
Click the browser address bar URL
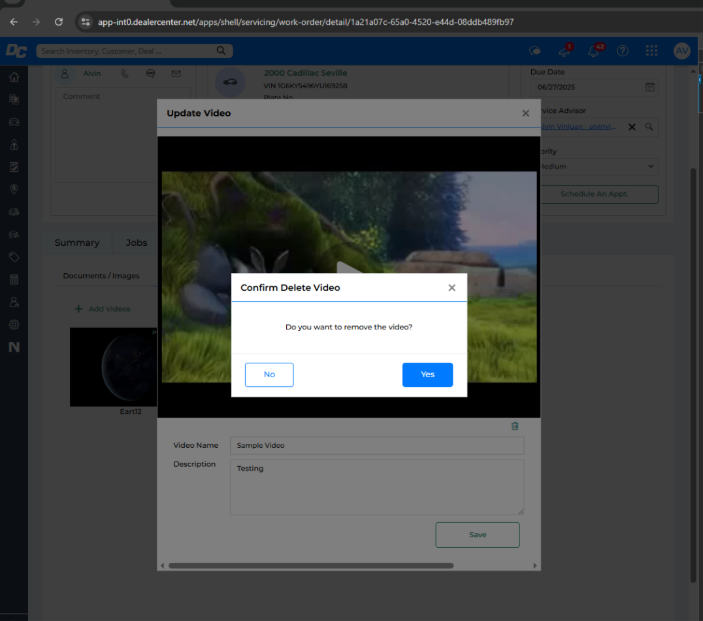(x=306, y=22)
